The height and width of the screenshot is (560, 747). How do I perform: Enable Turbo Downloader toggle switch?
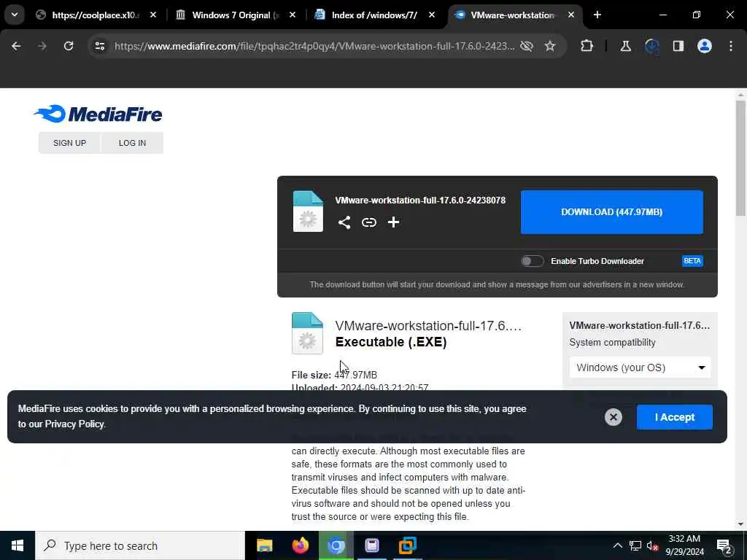532,261
